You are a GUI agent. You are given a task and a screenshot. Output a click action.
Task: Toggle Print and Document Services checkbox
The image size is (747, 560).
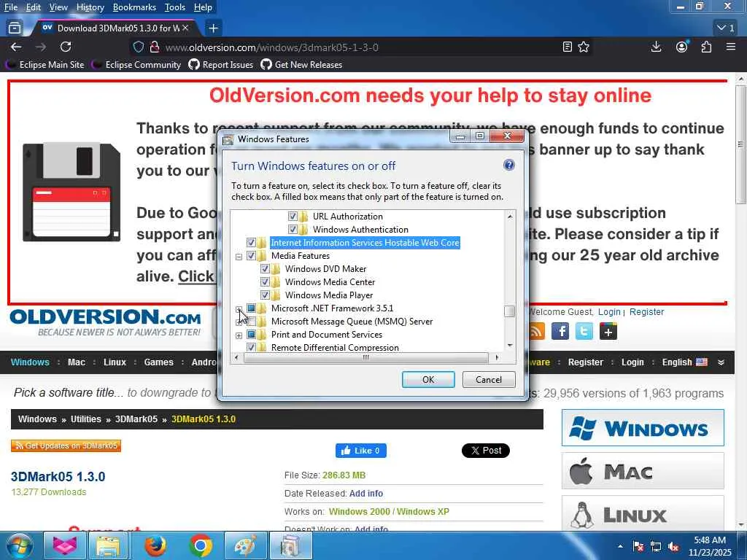coord(251,334)
